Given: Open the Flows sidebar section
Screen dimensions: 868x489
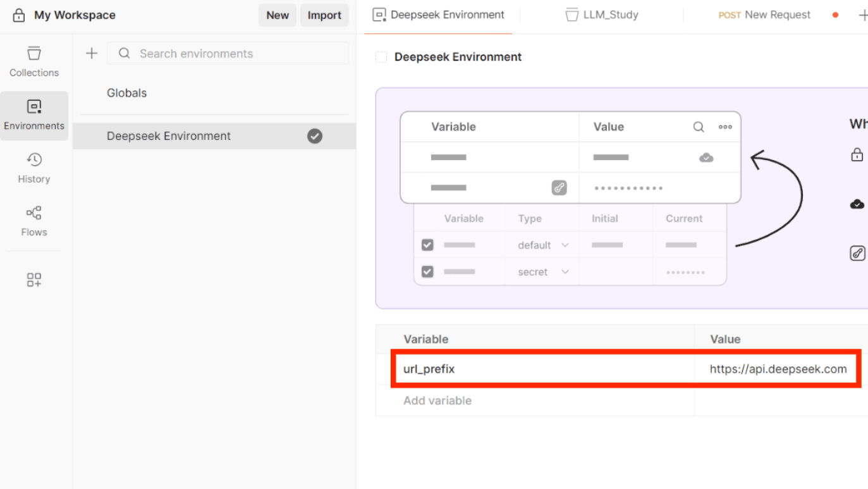Looking at the screenshot, I should click(34, 221).
